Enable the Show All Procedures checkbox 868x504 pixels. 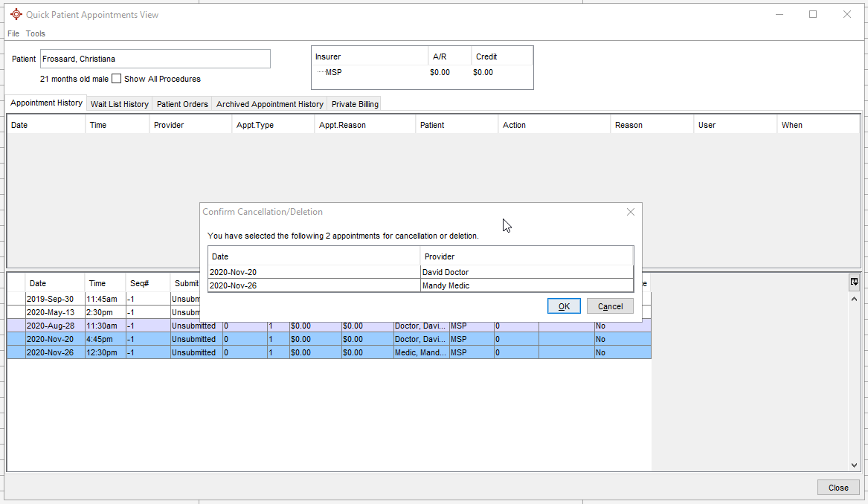click(117, 79)
